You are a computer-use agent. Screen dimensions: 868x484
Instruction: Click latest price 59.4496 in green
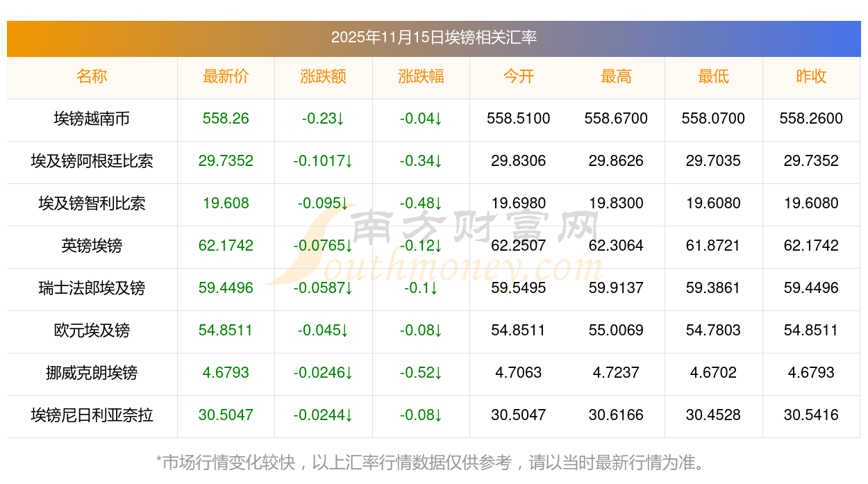click(x=226, y=288)
